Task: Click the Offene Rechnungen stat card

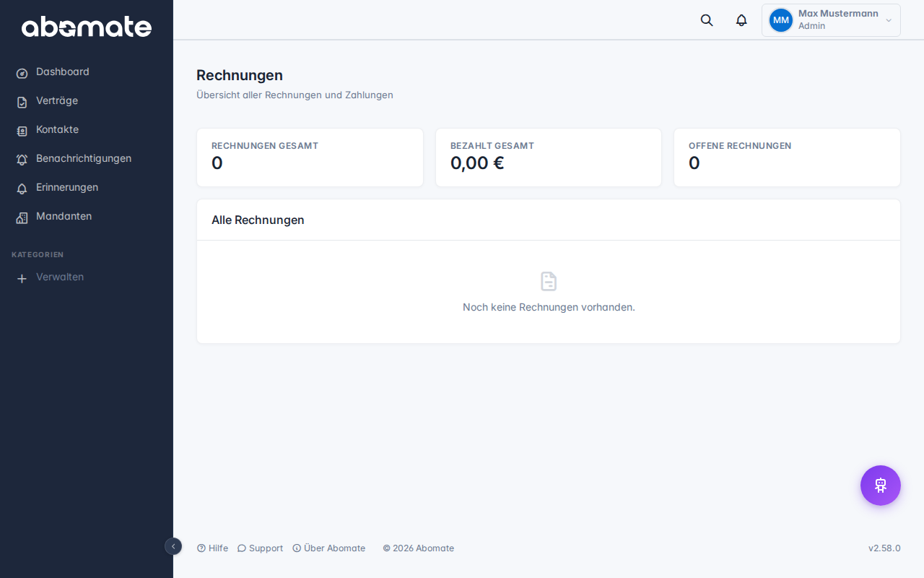Action: point(786,157)
